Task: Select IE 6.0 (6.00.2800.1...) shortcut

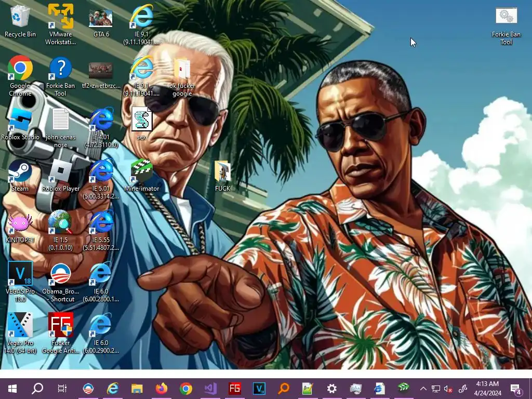Action: tap(101, 282)
